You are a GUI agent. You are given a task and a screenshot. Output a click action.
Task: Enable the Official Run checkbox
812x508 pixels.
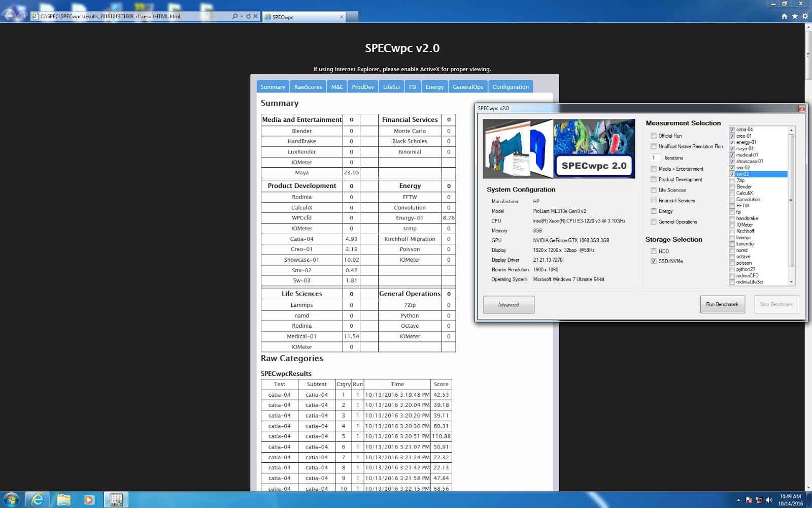click(654, 136)
